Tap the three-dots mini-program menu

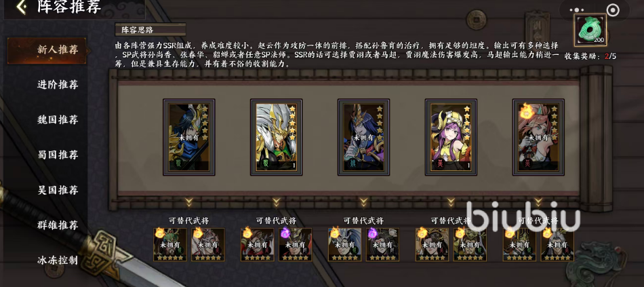577,10
